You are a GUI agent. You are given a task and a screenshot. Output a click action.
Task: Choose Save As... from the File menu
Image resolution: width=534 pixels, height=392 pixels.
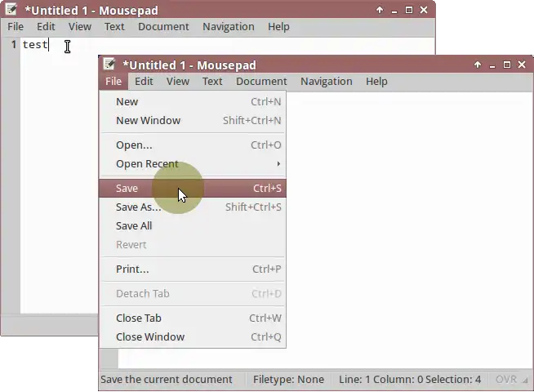tap(193, 207)
